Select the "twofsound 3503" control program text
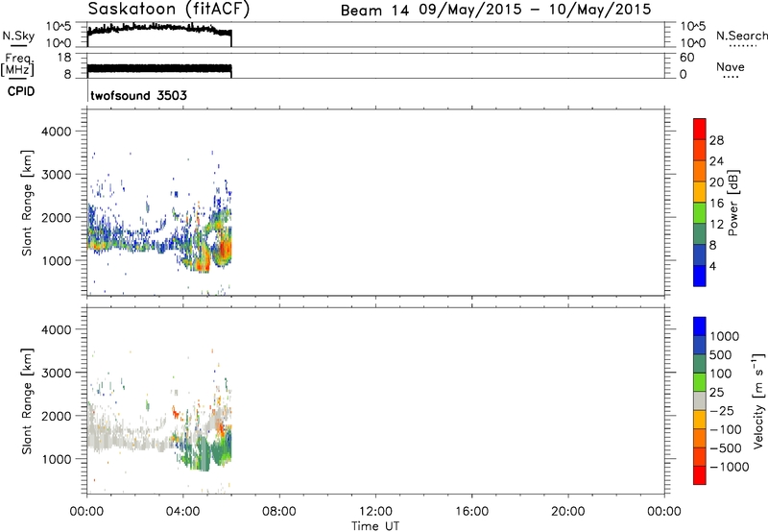Screen dimensions: 768x532 tap(138, 95)
